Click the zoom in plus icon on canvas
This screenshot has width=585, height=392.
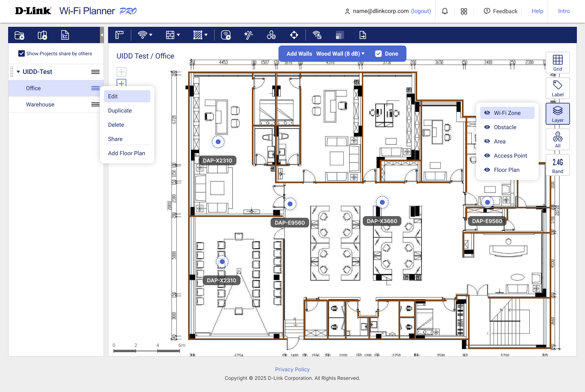click(x=121, y=83)
